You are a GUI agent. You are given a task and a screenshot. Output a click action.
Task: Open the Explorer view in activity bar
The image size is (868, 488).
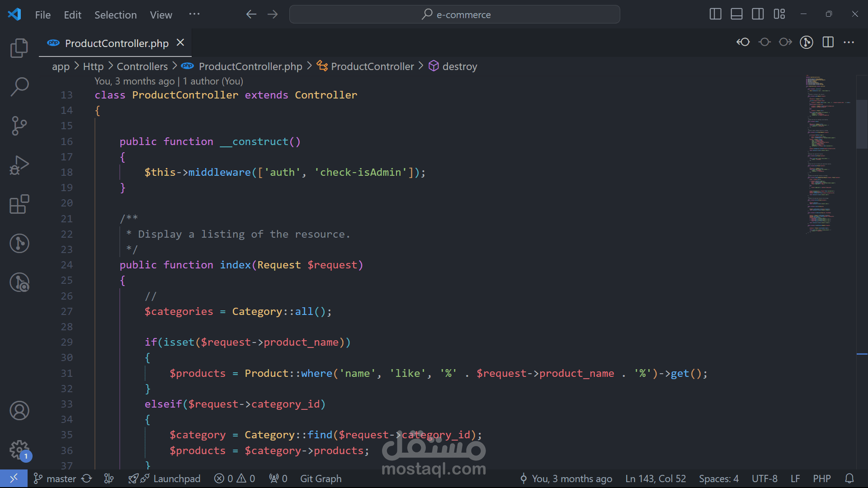coord(19,48)
